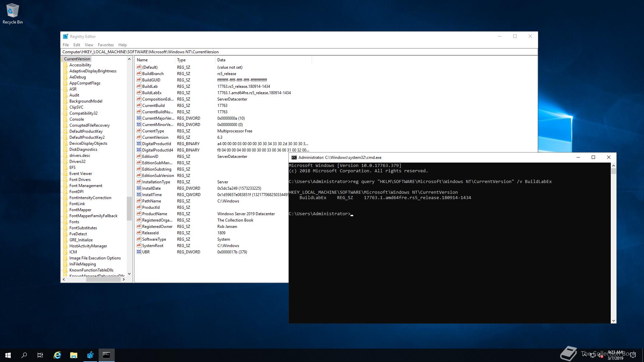This screenshot has height=362, width=644.
Task: Launch Internet Explorer from taskbar
Action: click(x=57, y=355)
